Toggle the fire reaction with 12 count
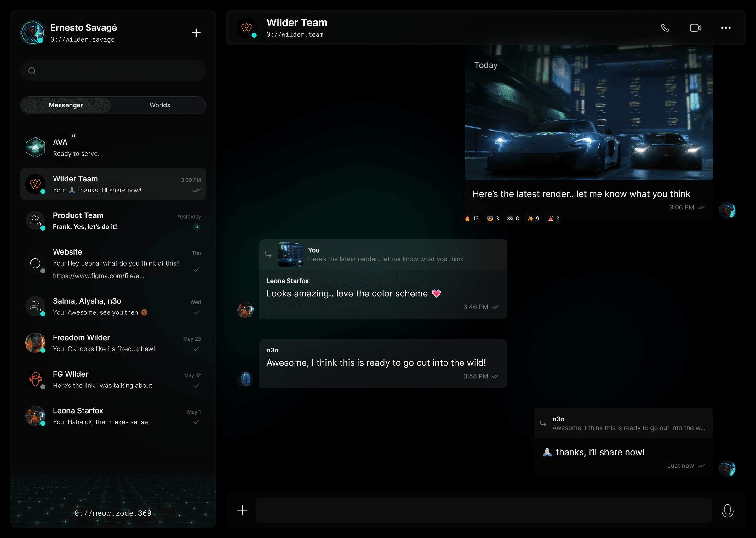This screenshot has height=538, width=756. point(472,219)
